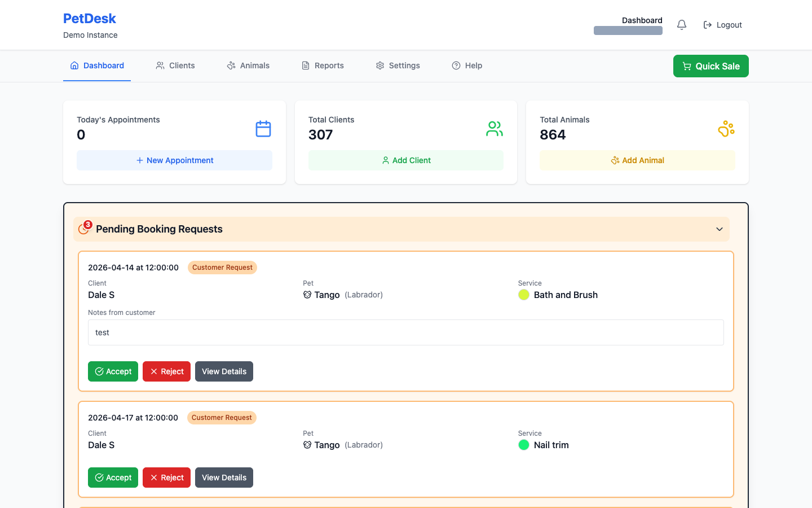View Details of the 2026-04-17 request
The width and height of the screenshot is (812, 508).
click(x=224, y=478)
